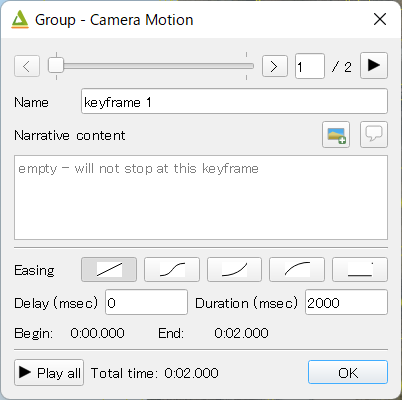Select the ease-in-out S-curve easing

[x=172, y=269]
